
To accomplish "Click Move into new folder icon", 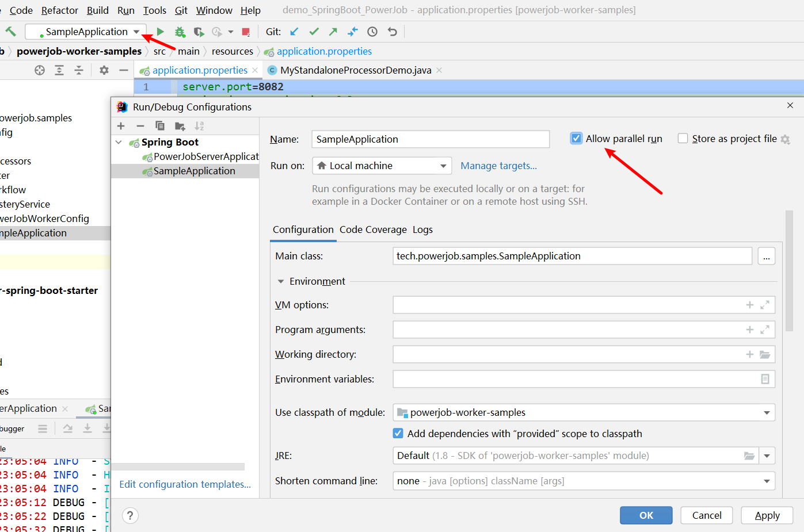I will [180, 126].
